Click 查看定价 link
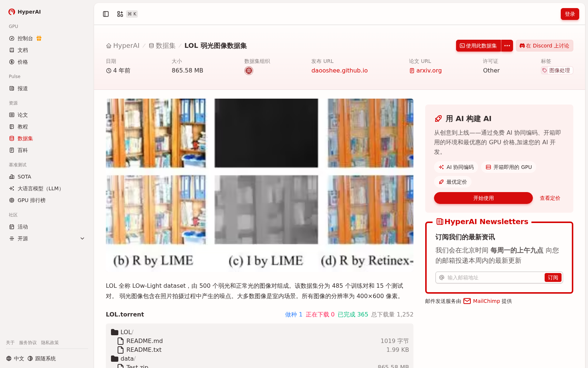The image size is (588, 368). click(550, 198)
